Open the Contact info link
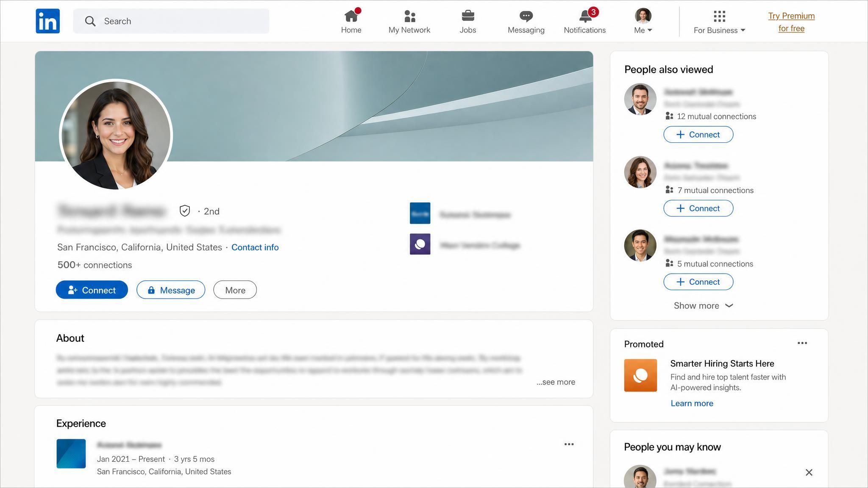Screen dimensions: 868x488 pyautogui.click(x=255, y=247)
